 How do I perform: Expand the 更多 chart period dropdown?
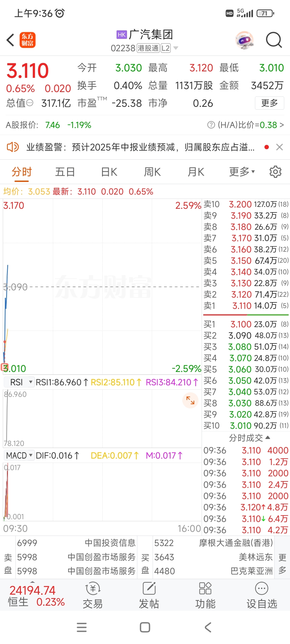(x=242, y=172)
